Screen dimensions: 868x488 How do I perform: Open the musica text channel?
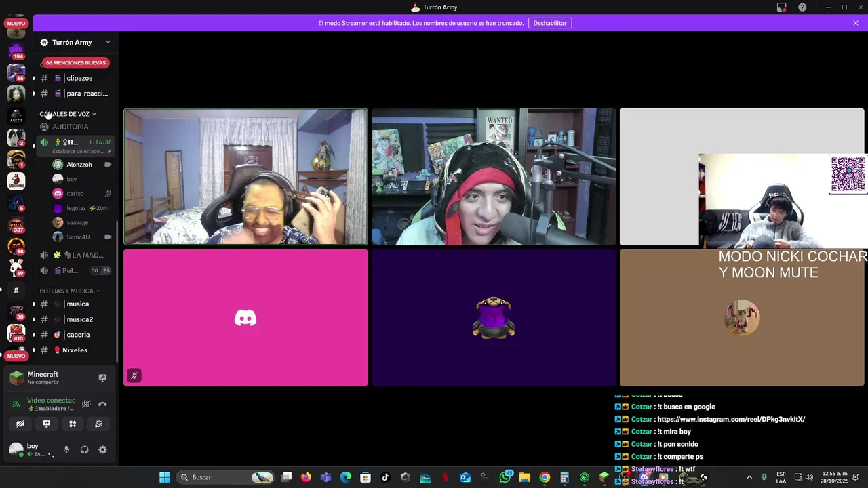pos(75,304)
